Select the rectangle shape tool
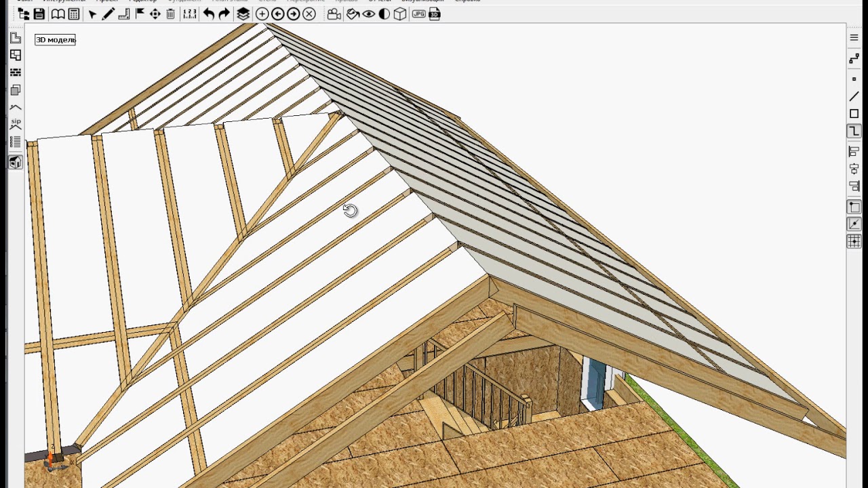The image size is (868, 488). click(x=854, y=114)
